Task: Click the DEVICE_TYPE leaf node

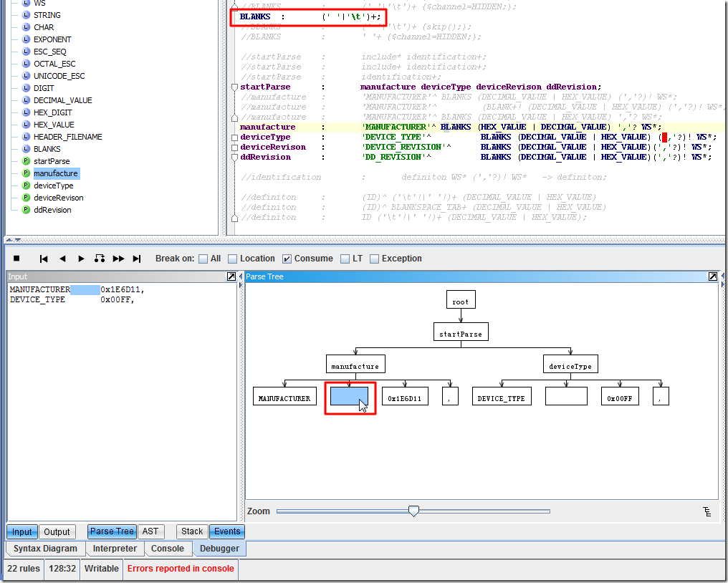Action: point(502,396)
